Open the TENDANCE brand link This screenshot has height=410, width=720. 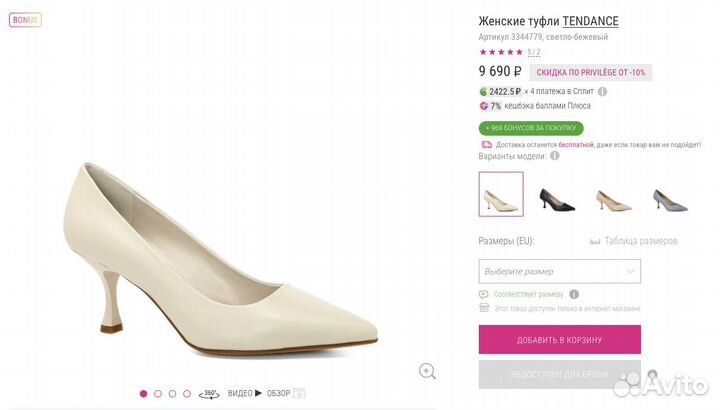click(x=590, y=21)
